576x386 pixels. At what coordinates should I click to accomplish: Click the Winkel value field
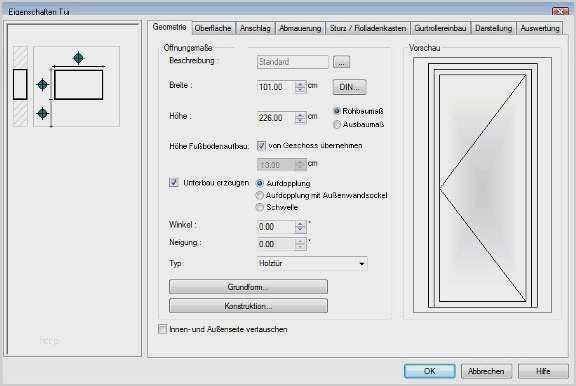click(276, 227)
